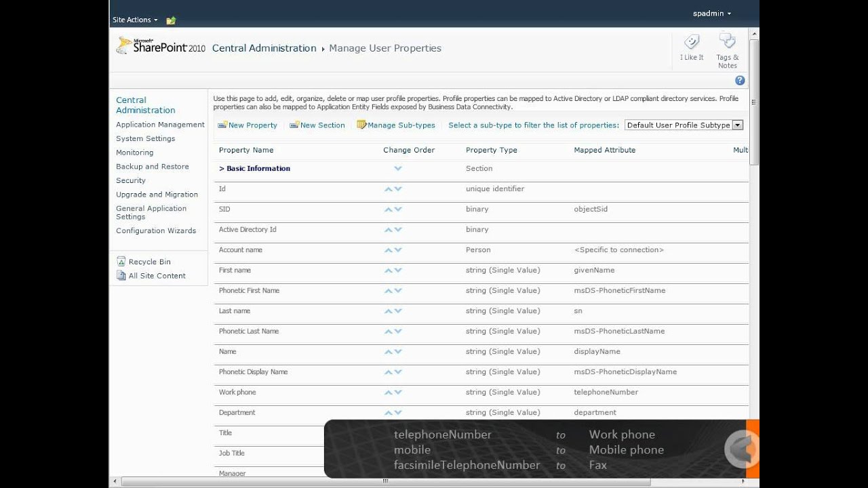This screenshot has width=868, height=488.
Task: Open Security in sidebar
Action: (x=131, y=181)
